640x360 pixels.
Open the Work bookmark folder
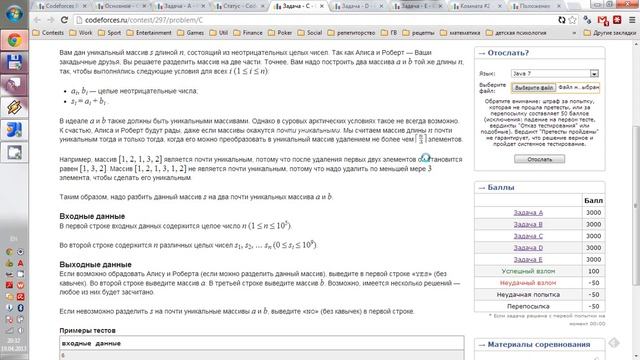coord(81,33)
